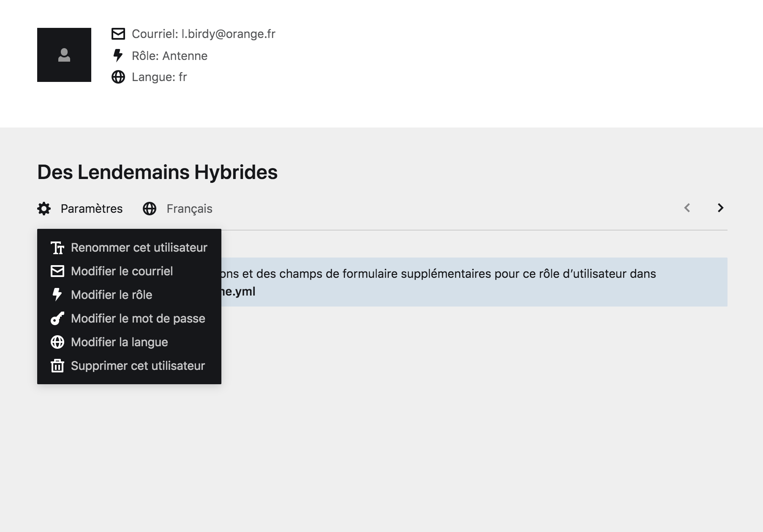Click the envelope icon beside Courriel
The width and height of the screenshot is (763, 532).
point(118,34)
